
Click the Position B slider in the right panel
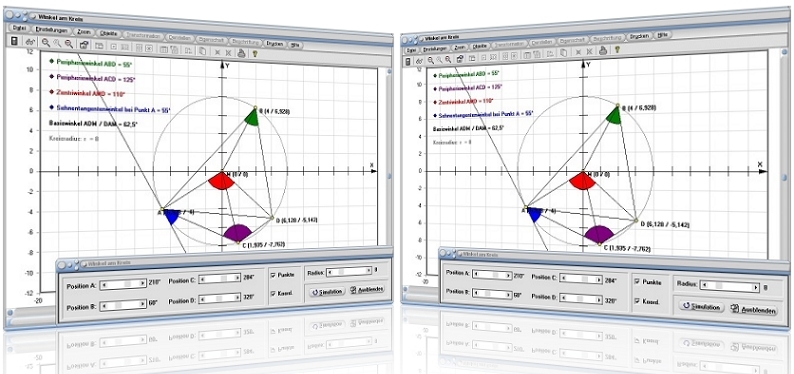pyautogui.click(x=491, y=293)
